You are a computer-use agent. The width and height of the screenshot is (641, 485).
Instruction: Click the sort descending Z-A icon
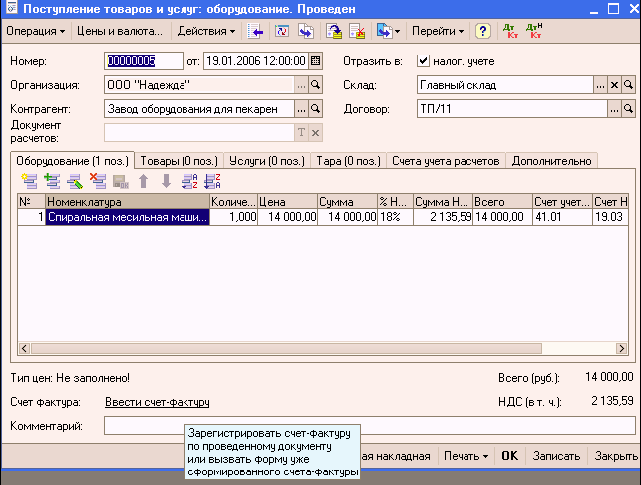tap(212, 181)
